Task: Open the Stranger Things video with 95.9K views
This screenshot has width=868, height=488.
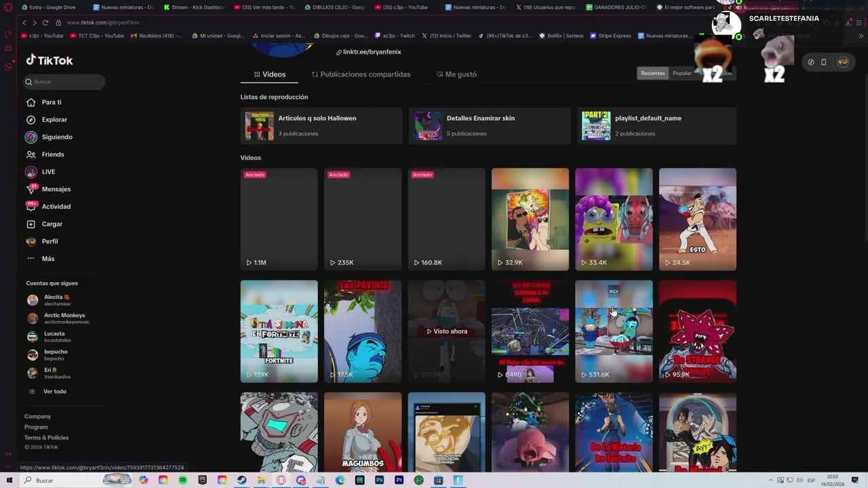Action: click(x=698, y=331)
